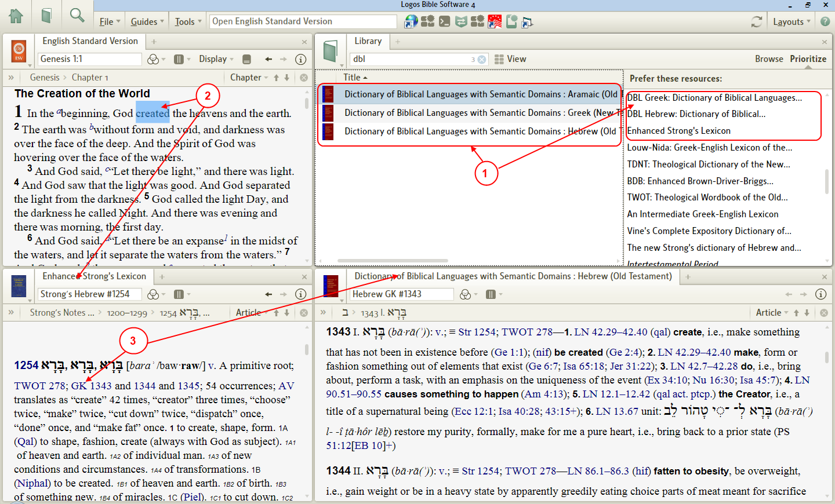
Task: Follow the TWOT 278 link in Strong's
Action: click(x=39, y=386)
